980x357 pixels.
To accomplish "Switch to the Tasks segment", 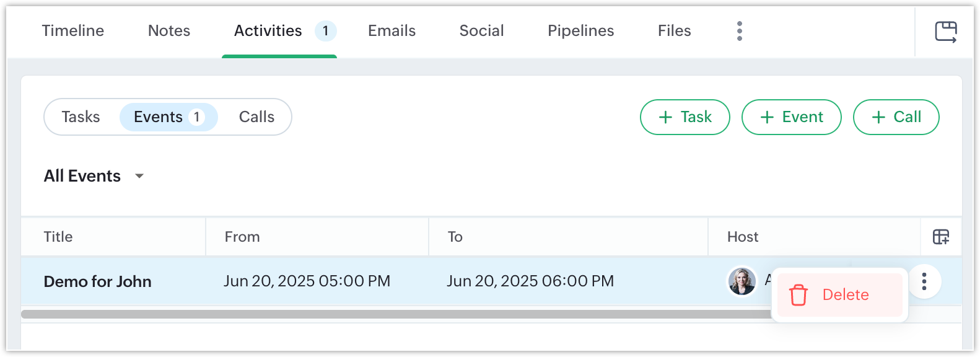I will tap(81, 117).
